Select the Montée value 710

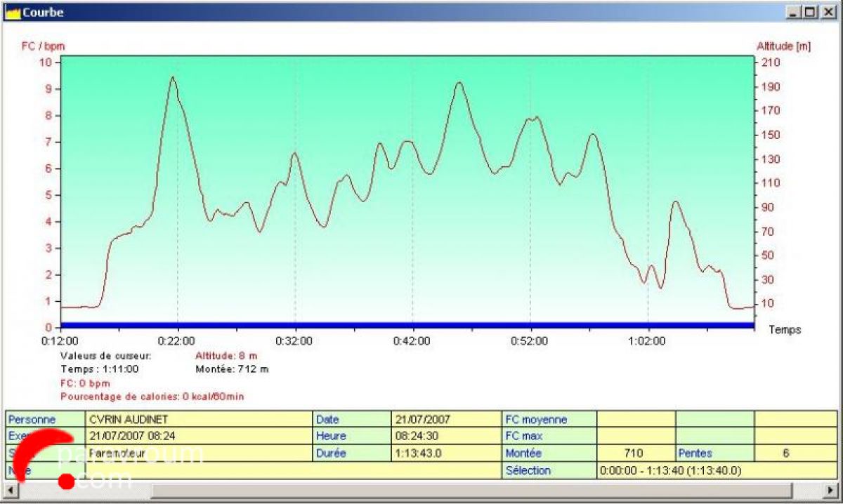[635, 453]
